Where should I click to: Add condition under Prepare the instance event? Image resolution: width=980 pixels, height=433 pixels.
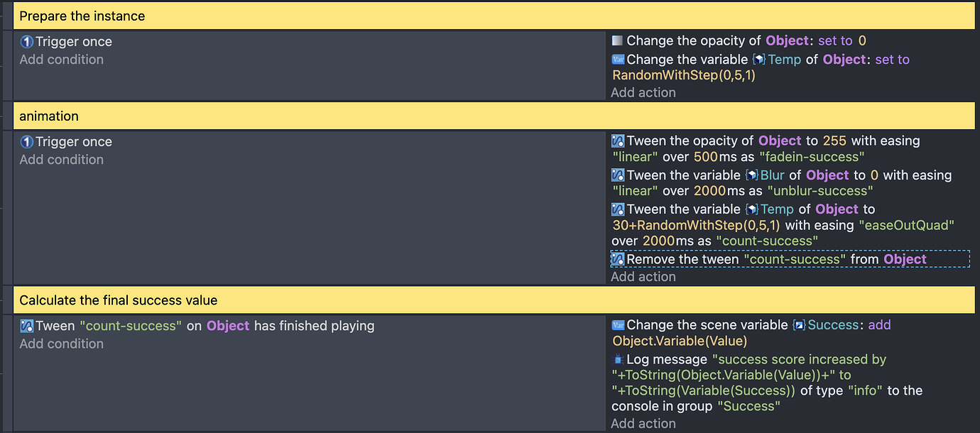coord(61,60)
